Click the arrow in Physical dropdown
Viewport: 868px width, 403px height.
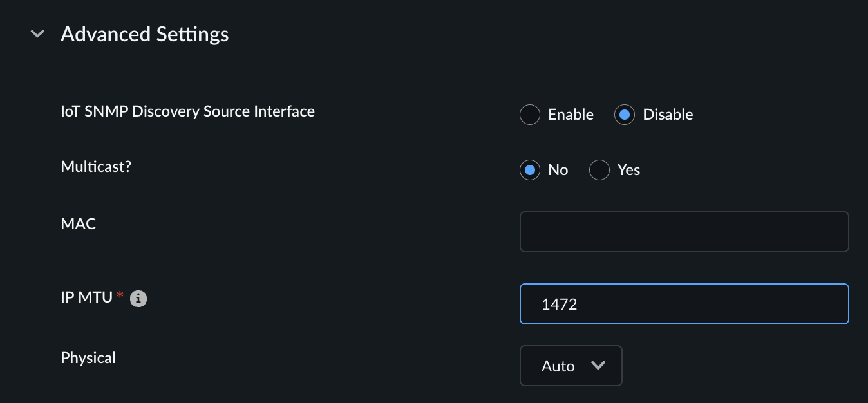[598, 366]
